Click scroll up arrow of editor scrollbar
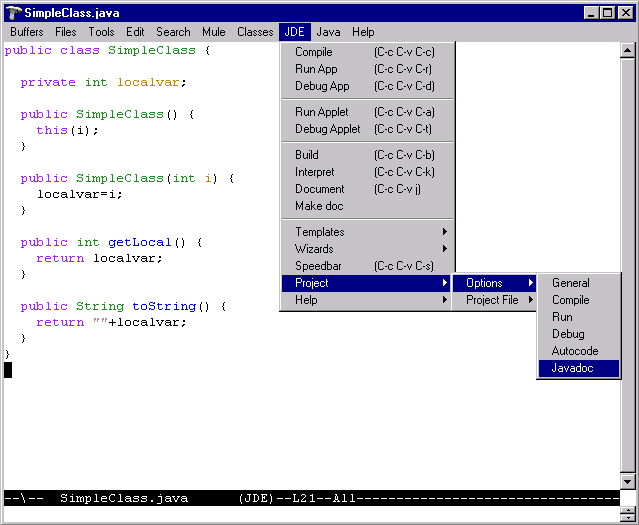Screen dimensions: 639x525 click(628, 51)
